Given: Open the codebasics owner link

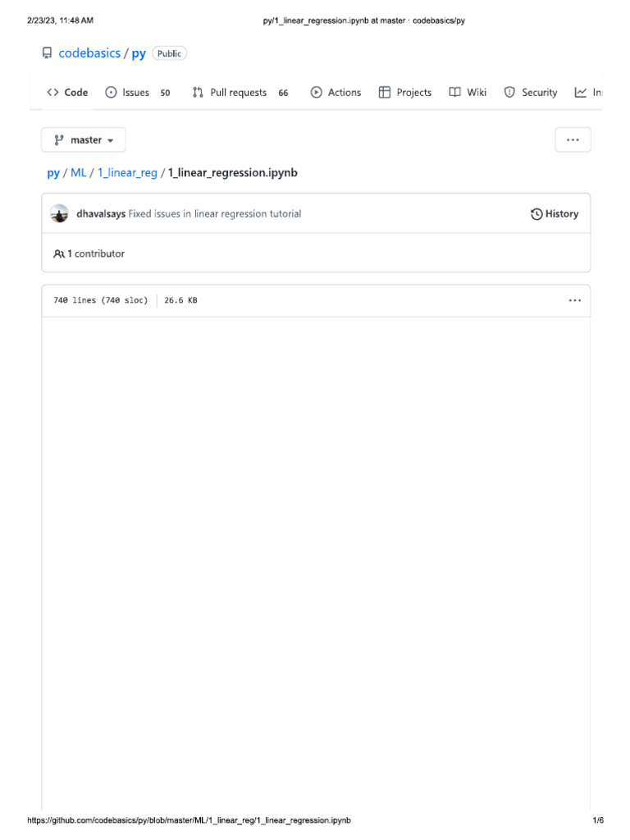Looking at the screenshot, I should tap(89, 53).
